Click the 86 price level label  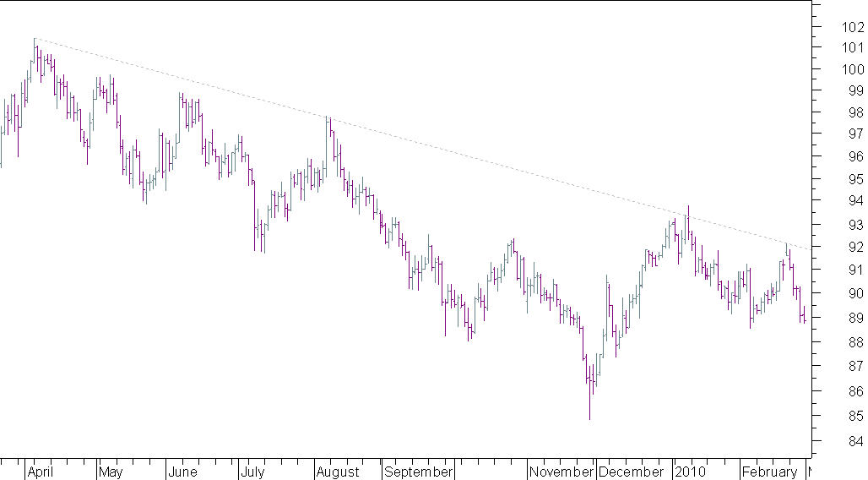pos(856,391)
